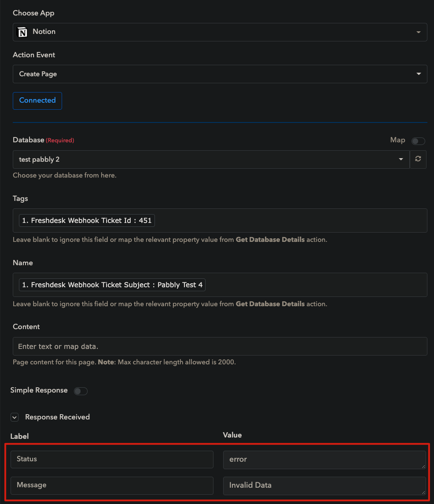The width and height of the screenshot is (434, 504).
Task: Open the test pabbly 2 database dropdown
Action: [x=211, y=159]
